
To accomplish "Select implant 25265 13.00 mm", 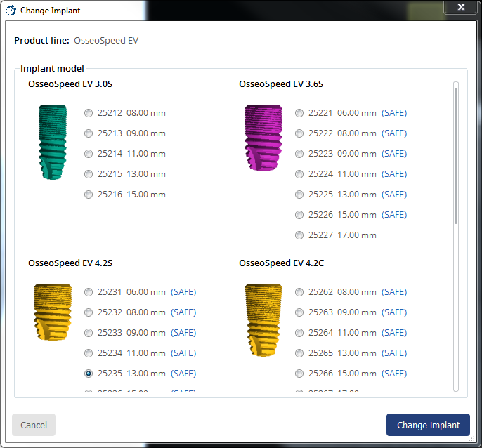I will coord(299,353).
